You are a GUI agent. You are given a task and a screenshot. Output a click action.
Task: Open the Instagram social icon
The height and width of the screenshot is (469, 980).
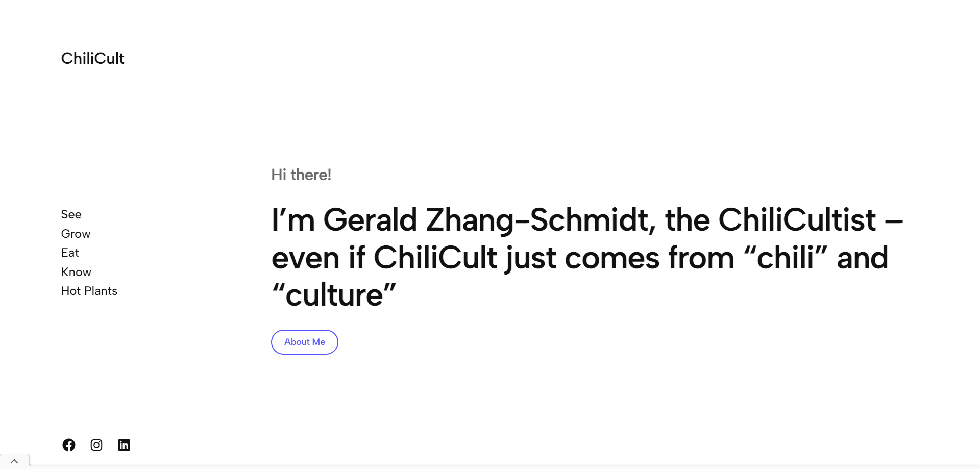pos(96,445)
